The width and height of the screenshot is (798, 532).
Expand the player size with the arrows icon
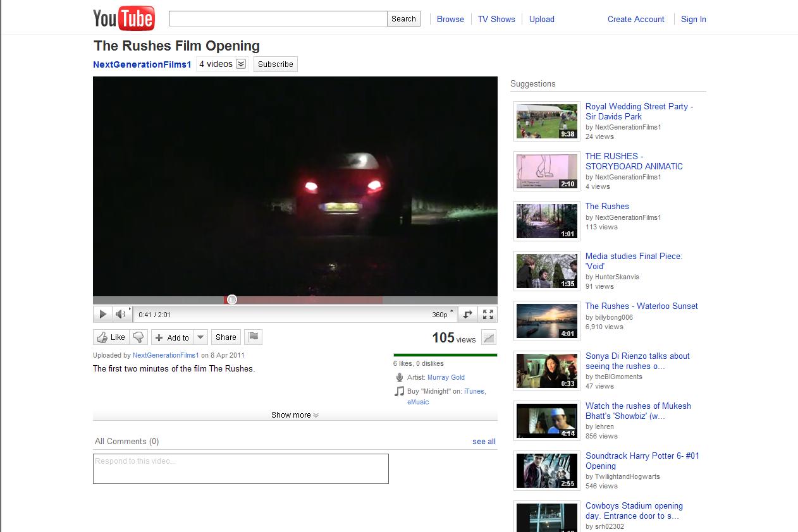click(x=467, y=314)
